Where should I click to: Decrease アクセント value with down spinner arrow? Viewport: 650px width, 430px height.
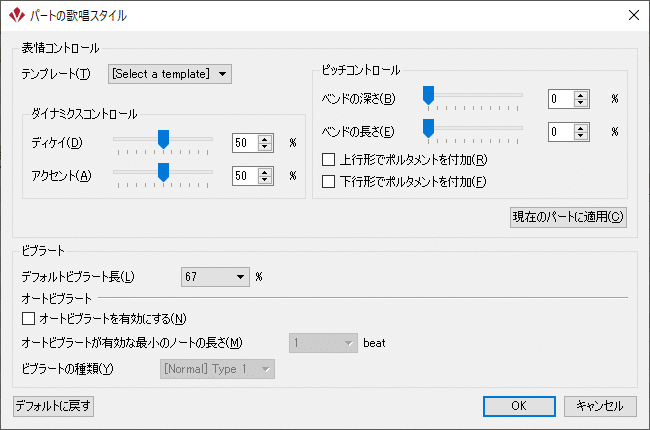tap(264, 180)
